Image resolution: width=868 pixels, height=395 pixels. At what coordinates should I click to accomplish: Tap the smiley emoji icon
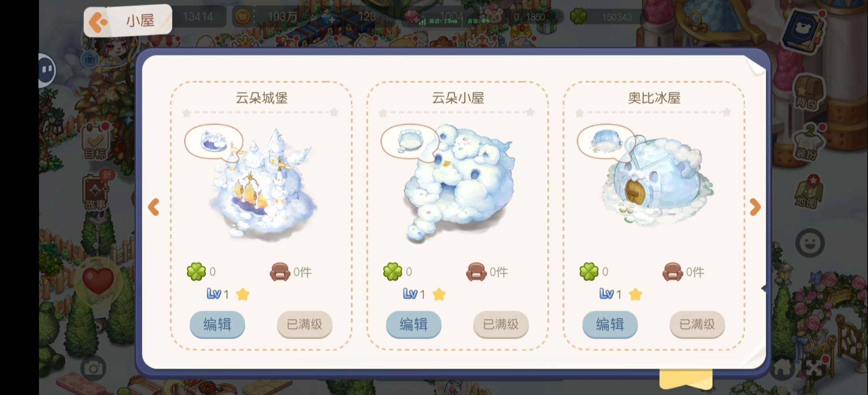[x=810, y=243]
